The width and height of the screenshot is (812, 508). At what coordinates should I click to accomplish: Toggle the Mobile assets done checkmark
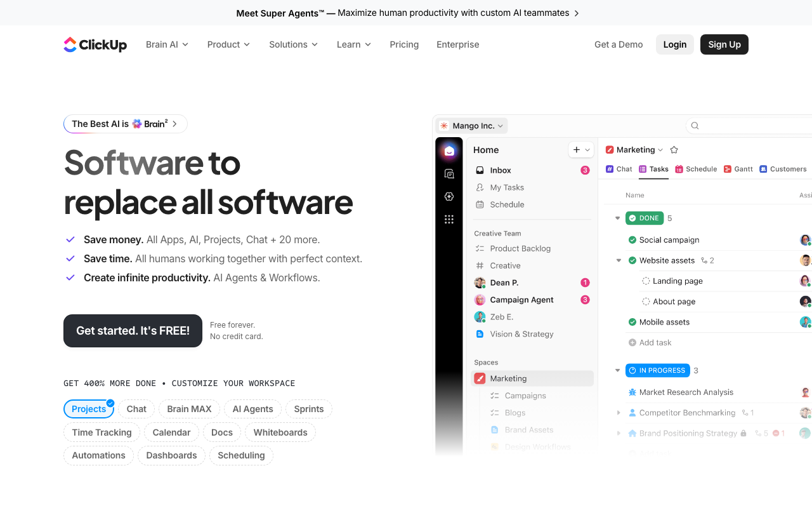click(632, 322)
